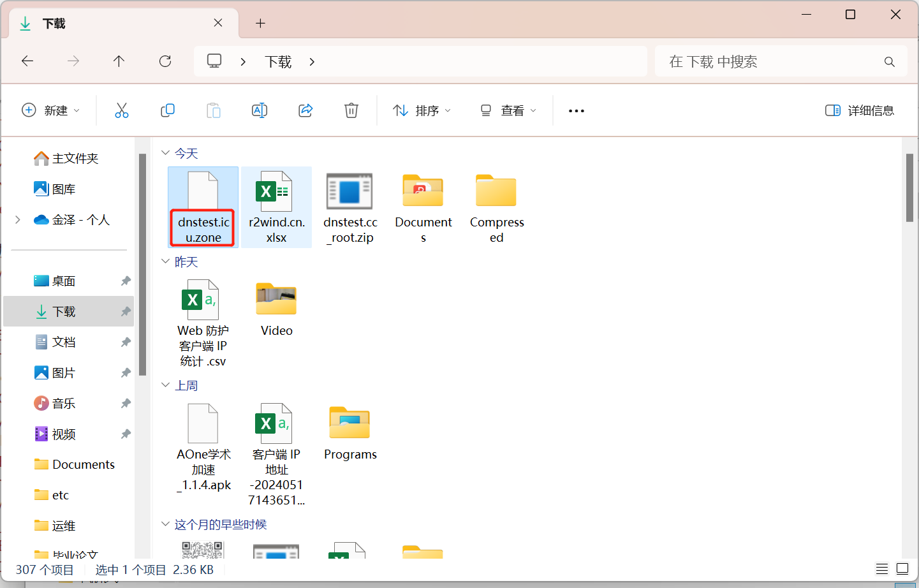Click the Copy icon in toolbar

click(x=168, y=110)
